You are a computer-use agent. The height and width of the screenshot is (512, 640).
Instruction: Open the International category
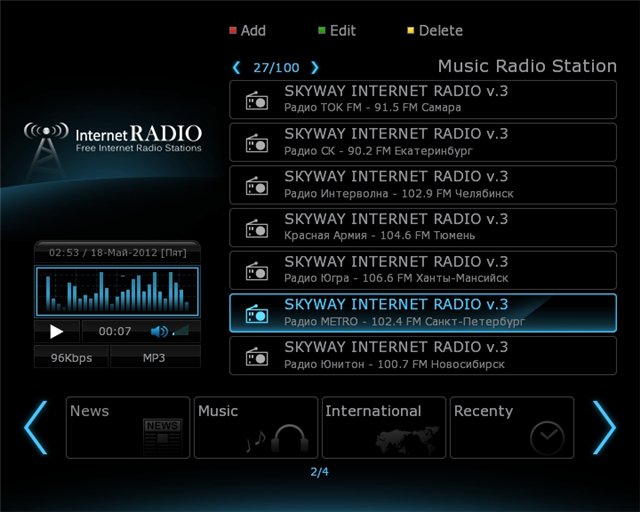pos(384,427)
